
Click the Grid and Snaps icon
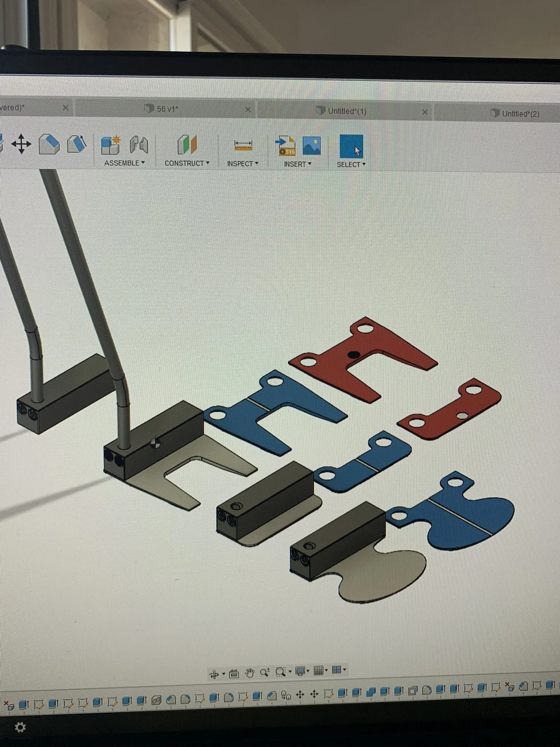tap(318, 670)
